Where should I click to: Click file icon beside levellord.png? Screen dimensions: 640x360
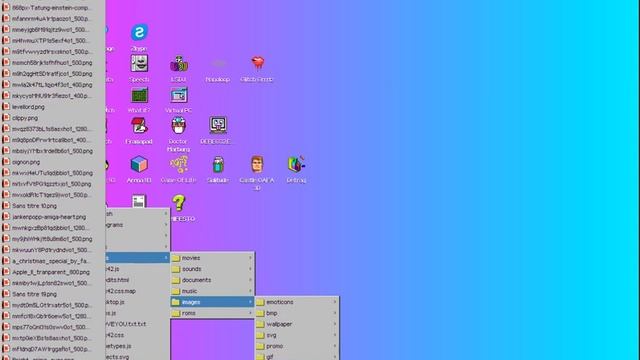click(x=6, y=107)
